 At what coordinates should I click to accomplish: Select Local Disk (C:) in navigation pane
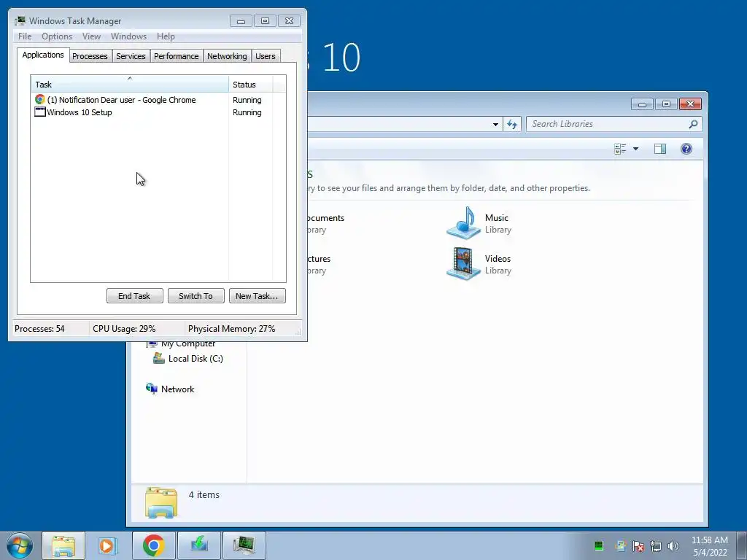pos(187,359)
